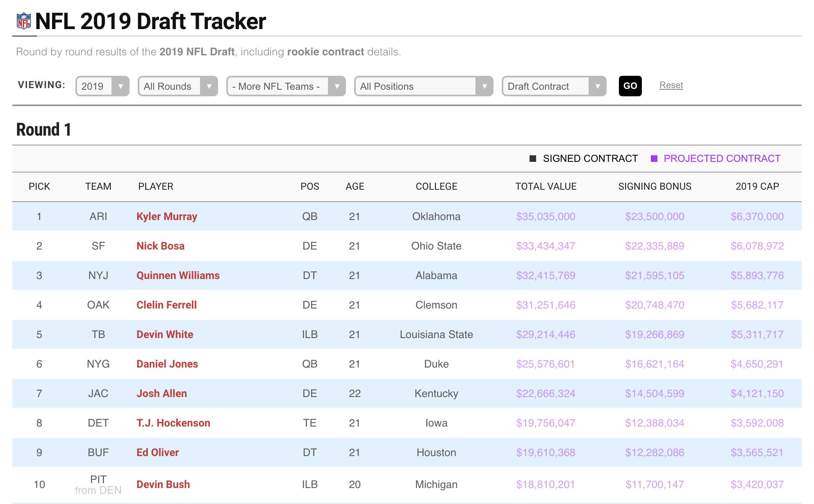Sort by the POS column header

pos(310,186)
